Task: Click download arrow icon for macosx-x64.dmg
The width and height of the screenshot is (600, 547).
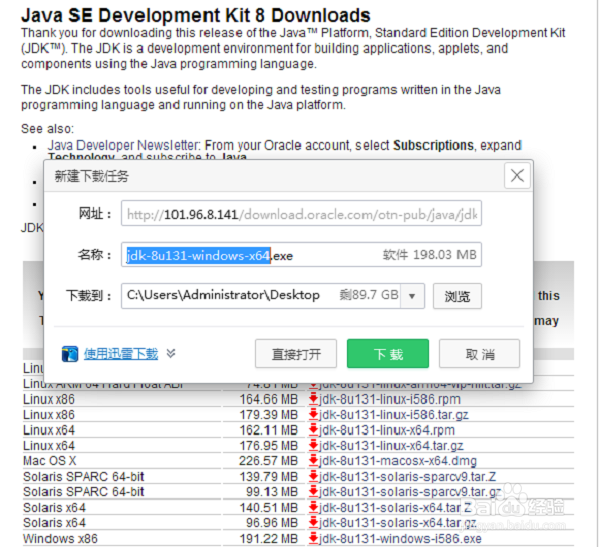Action: pos(313,460)
